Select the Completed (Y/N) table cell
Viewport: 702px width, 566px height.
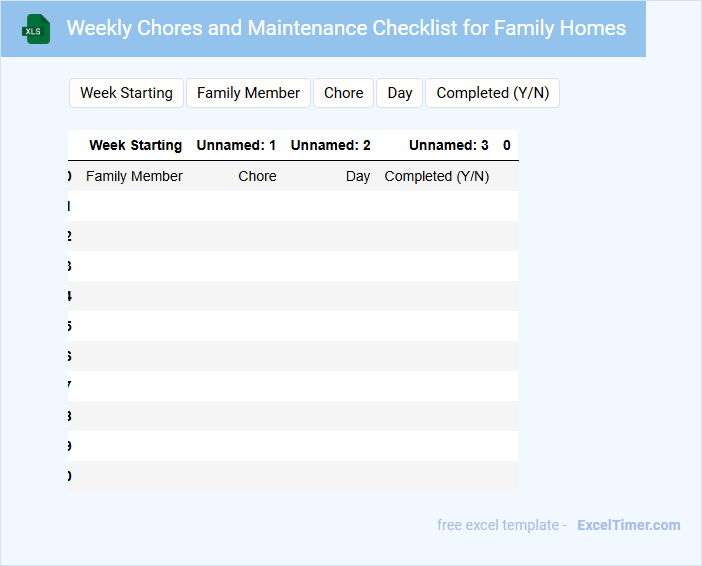pos(437,176)
